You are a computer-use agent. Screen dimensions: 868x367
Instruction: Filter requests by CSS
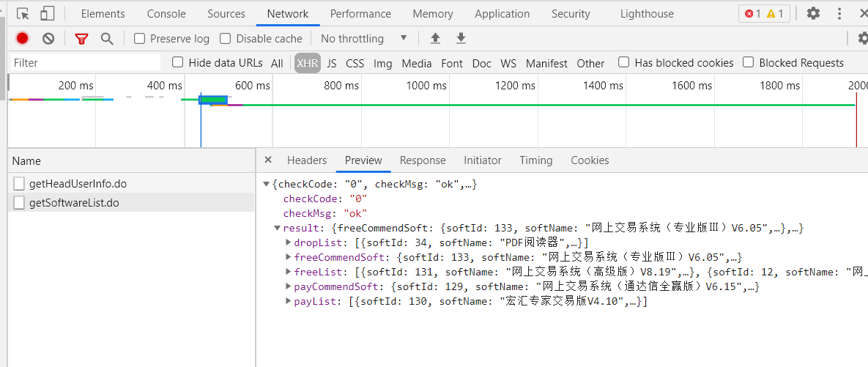[x=355, y=63]
